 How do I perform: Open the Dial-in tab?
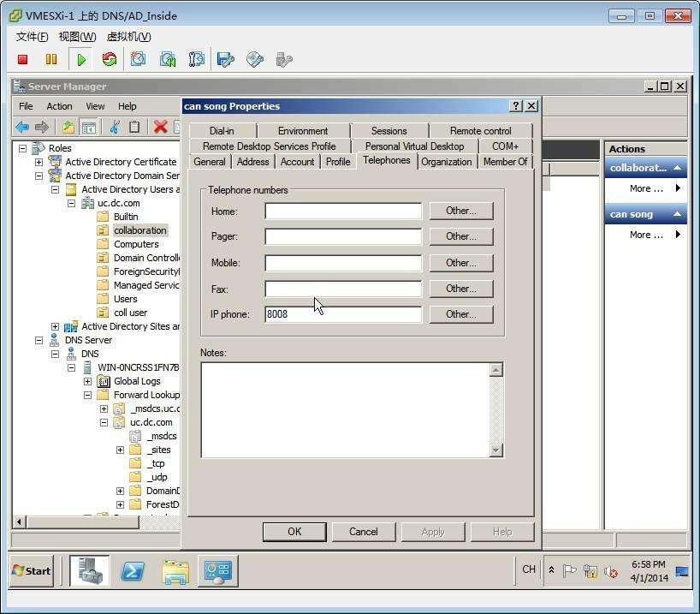point(222,131)
